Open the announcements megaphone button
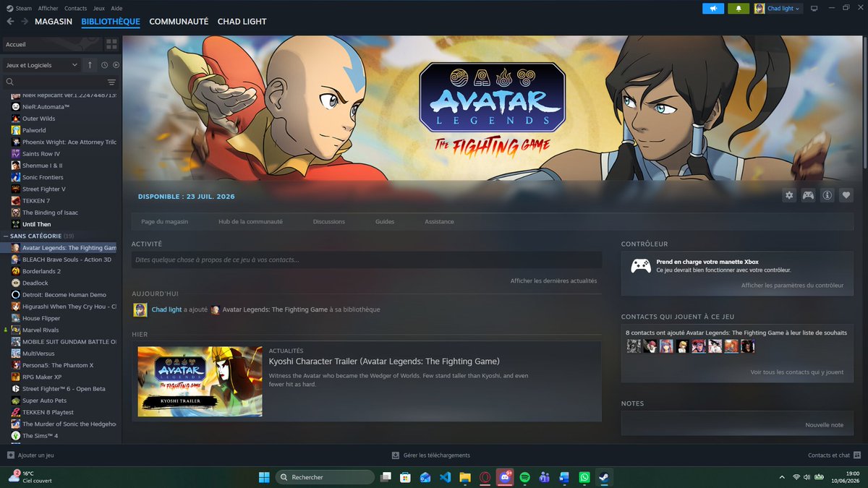 [x=713, y=9]
